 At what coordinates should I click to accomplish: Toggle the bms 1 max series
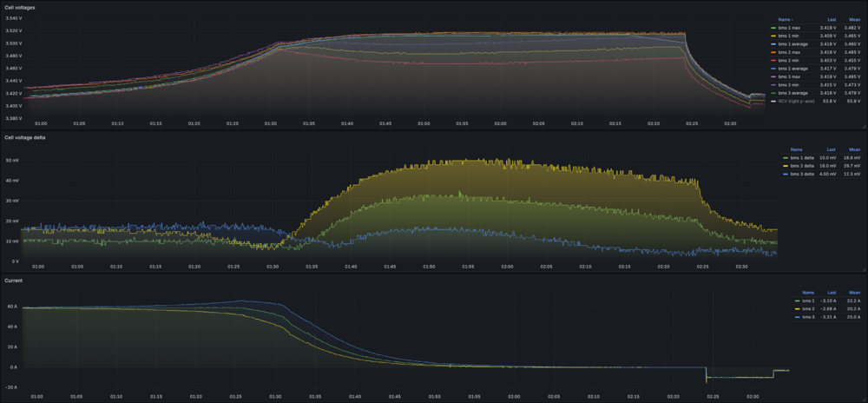tap(789, 27)
